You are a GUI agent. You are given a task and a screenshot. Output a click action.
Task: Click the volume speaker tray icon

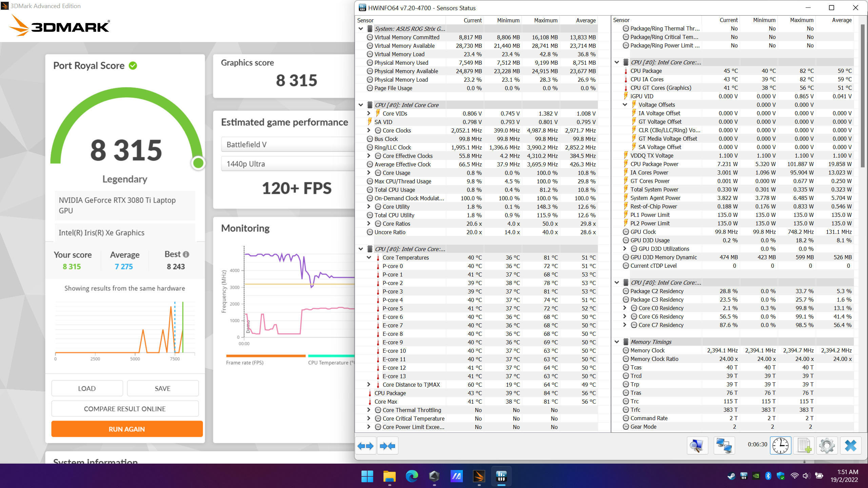(807, 476)
